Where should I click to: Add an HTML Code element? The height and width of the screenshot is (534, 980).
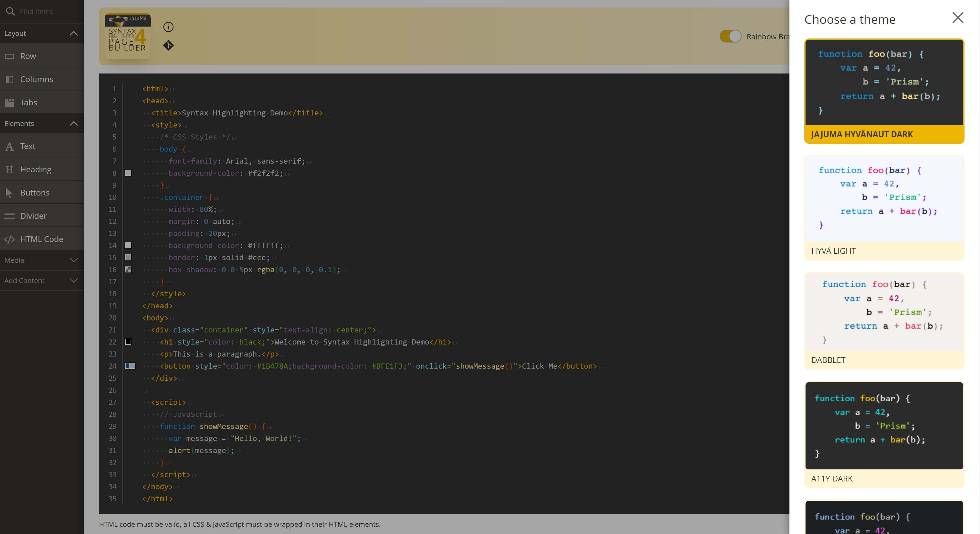tap(42, 239)
